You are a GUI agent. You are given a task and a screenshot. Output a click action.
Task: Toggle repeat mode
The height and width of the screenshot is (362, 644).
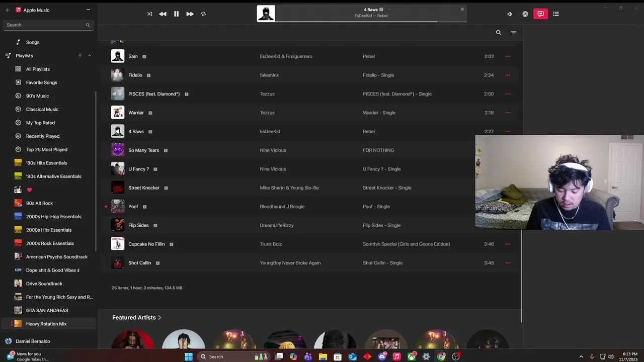203,14
